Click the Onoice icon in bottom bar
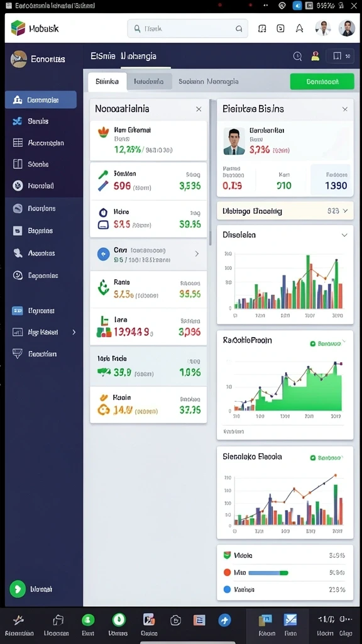This screenshot has height=644, width=362. pyautogui.click(x=148, y=619)
